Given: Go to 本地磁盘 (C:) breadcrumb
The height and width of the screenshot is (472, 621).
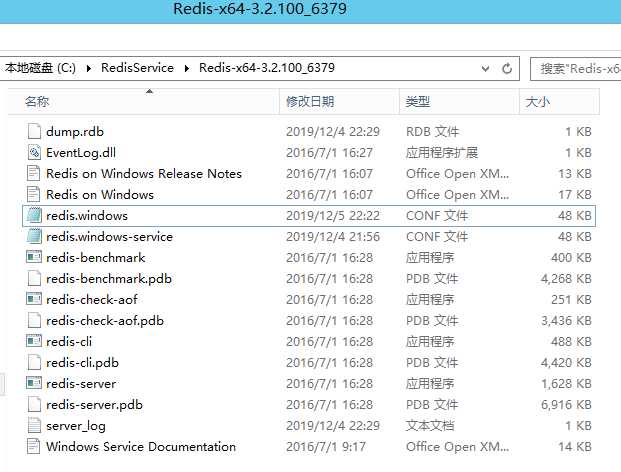Looking at the screenshot, I should pos(40,68).
